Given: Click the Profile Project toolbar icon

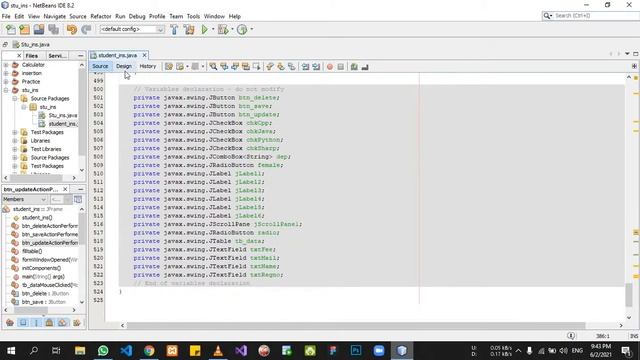Looking at the screenshot, I should pos(242,29).
